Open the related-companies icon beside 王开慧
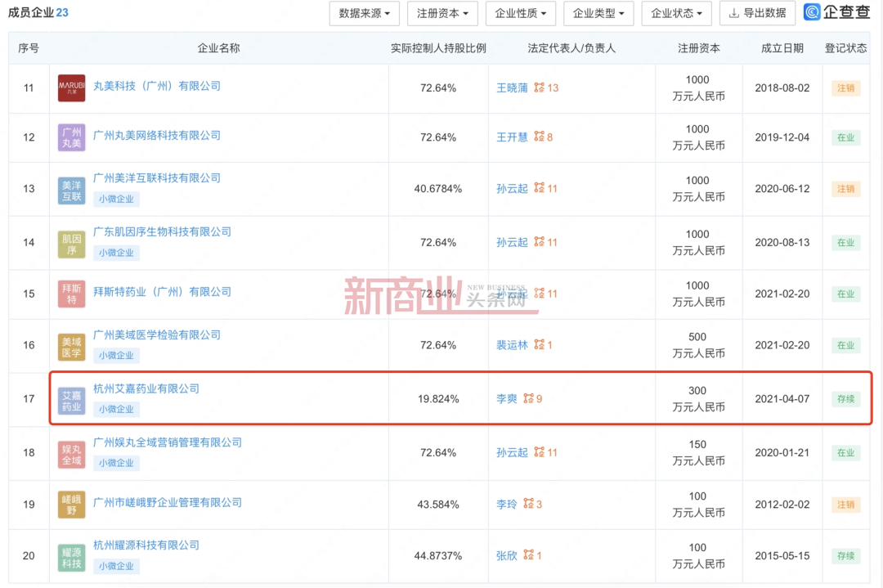The image size is (883, 588). coord(540,137)
